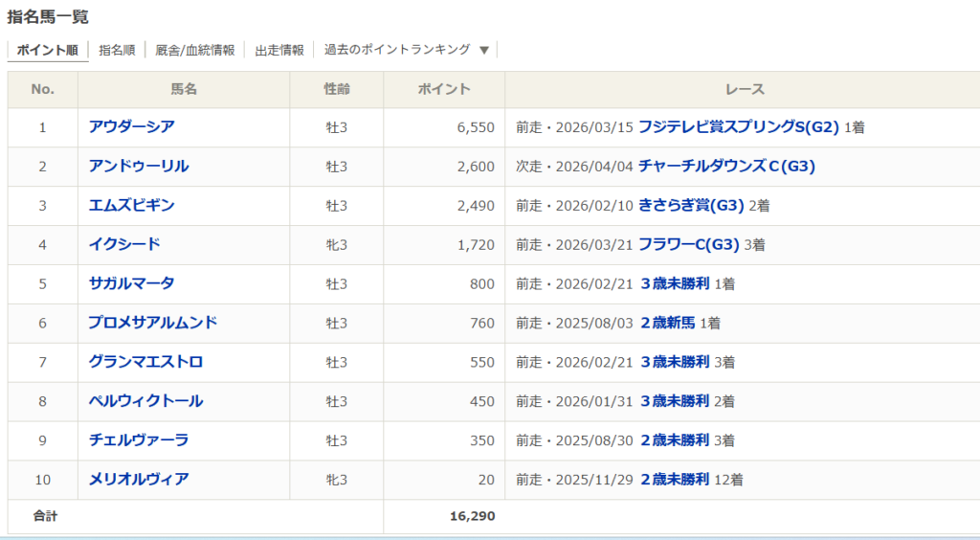View きさらぎ賞(G3) race result
Viewport: 980px width, 540px height.
coord(691,205)
